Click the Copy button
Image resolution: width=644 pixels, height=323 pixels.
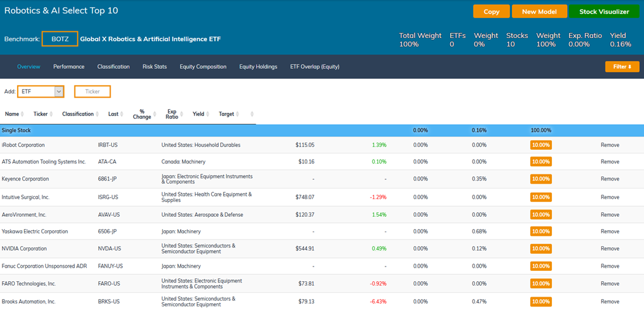coord(491,12)
